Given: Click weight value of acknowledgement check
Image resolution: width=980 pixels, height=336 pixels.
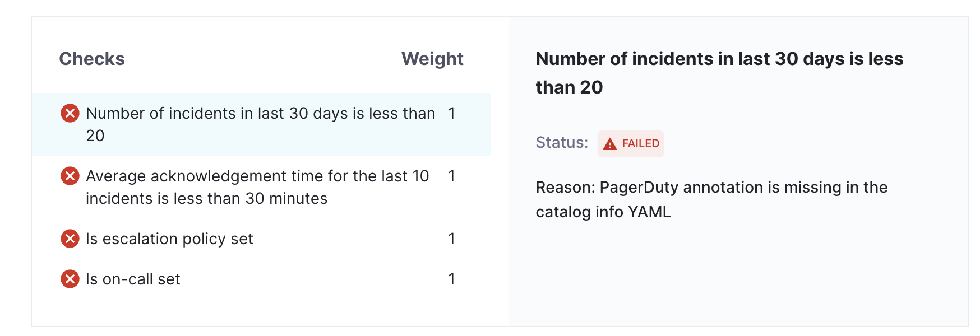Looking at the screenshot, I should point(451,176).
